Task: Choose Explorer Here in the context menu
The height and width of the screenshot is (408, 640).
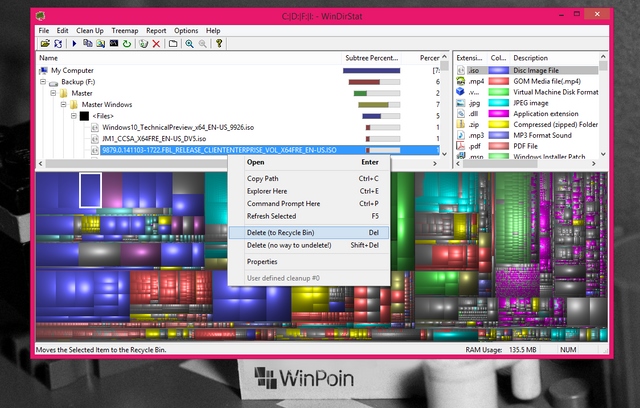Action: point(309,191)
